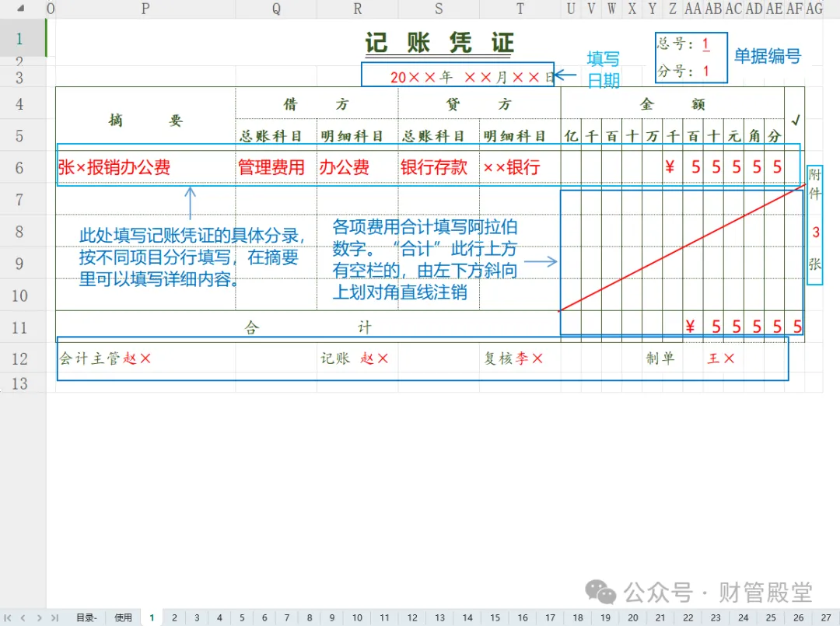Select column header T
The width and height of the screenshot is (840, 626).
click(520, 9)
